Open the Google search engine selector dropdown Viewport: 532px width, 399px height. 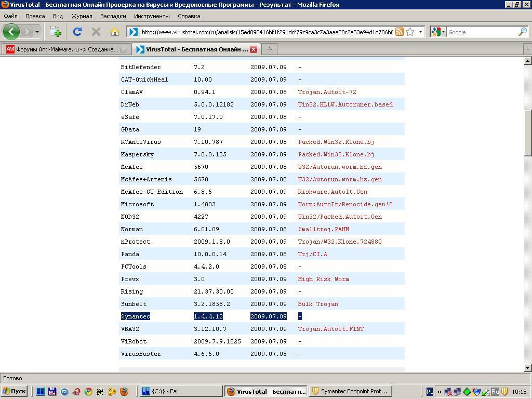(438, 32)
